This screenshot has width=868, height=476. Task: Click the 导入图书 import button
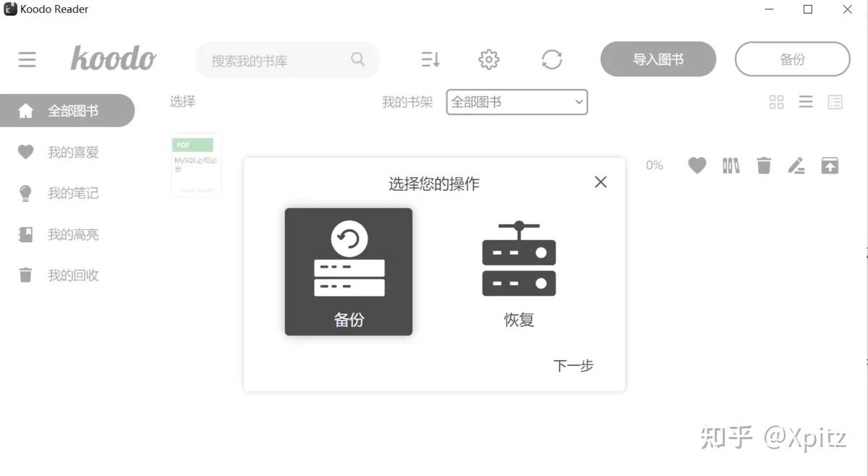pyautogui.click(x=657, y=59)
